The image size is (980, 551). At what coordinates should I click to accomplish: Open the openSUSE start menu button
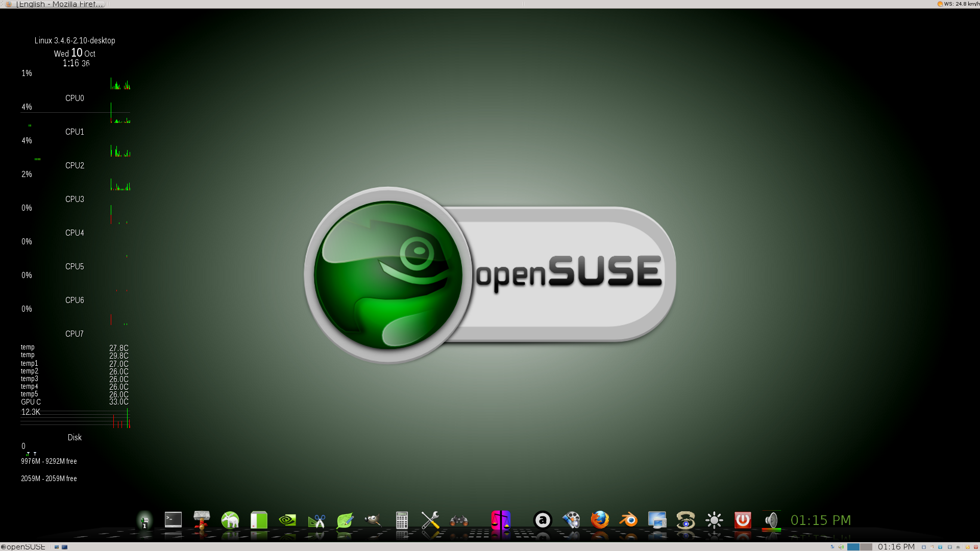(x=23, y=546)
